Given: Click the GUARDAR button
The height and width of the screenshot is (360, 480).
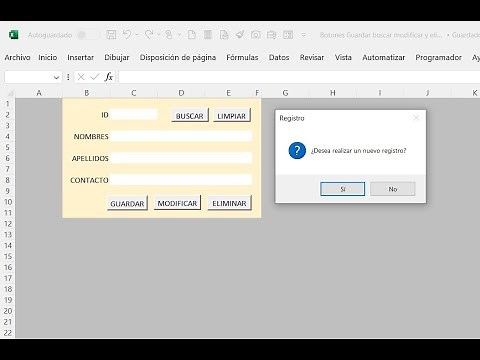Looking at the screenshot, I should tap(127, 203).
